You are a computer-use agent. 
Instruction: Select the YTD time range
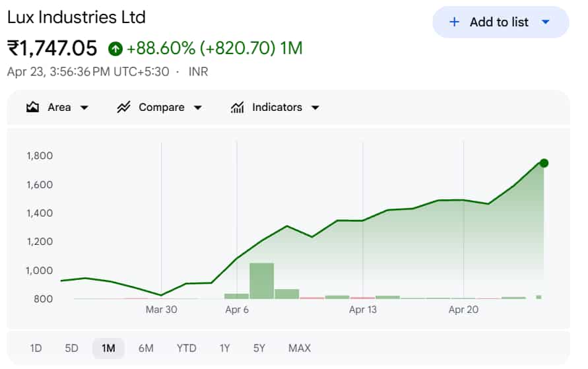186,349
